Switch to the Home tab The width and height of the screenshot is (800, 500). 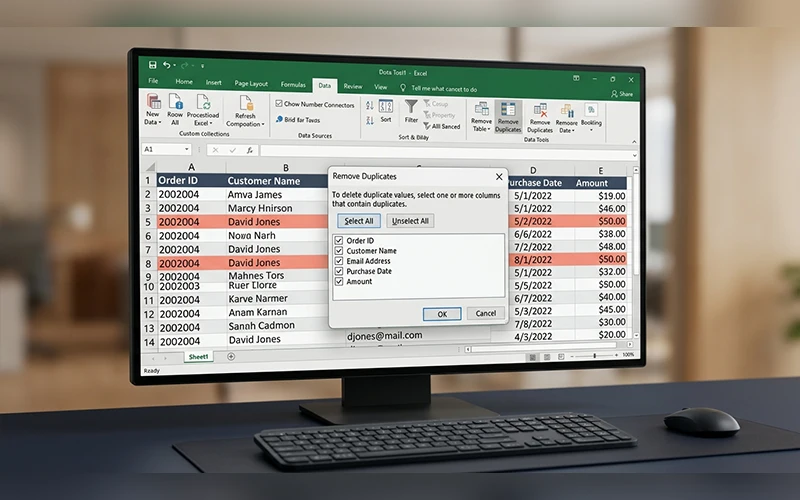click(x=184, y=81)
